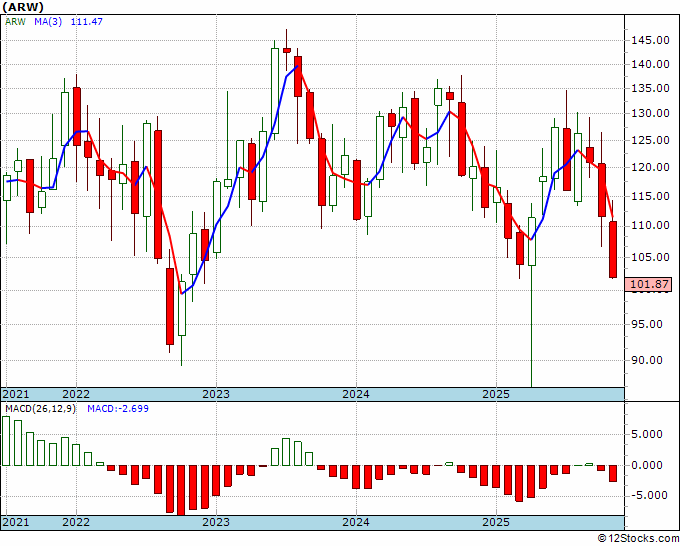Click the 120.00 price axis label
The image size is (680, 546).
[x=650, y=167]
